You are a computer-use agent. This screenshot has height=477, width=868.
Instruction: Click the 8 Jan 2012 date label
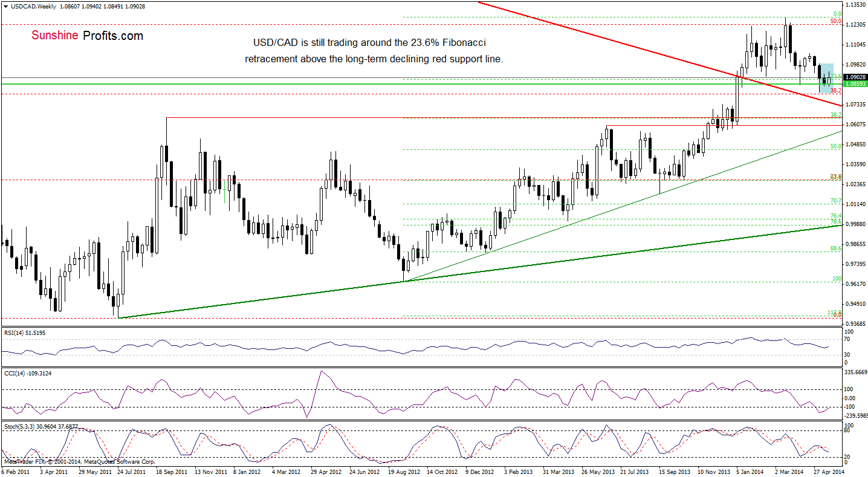point(248,471)
